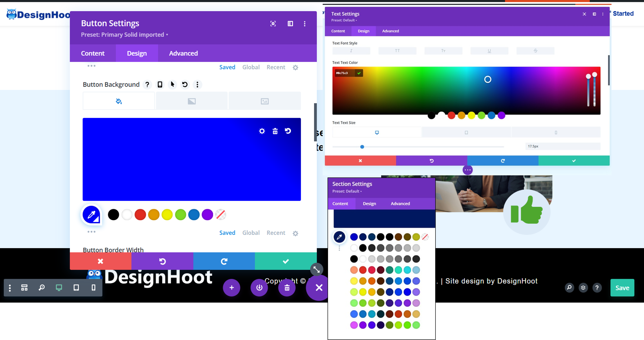Expand the three-dot options menu beside Button Background

coord(197,84)
